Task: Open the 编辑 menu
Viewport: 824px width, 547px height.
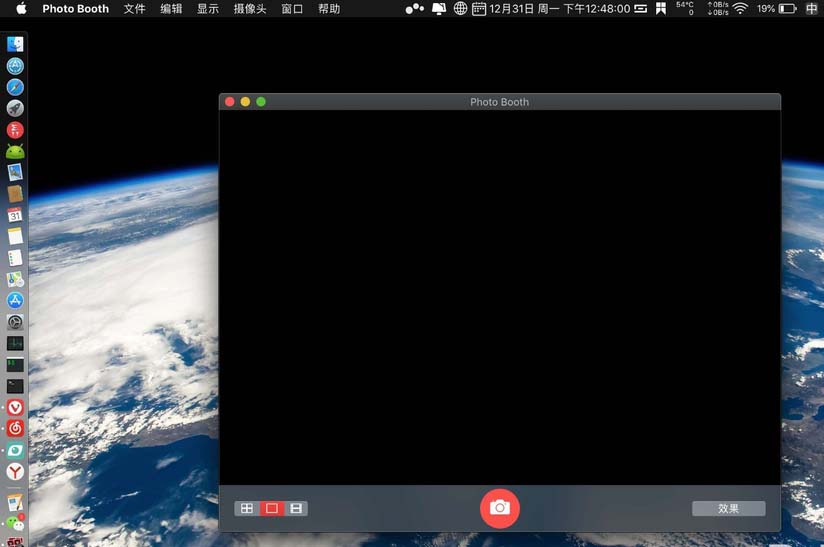Action: (x=171, y=9)
